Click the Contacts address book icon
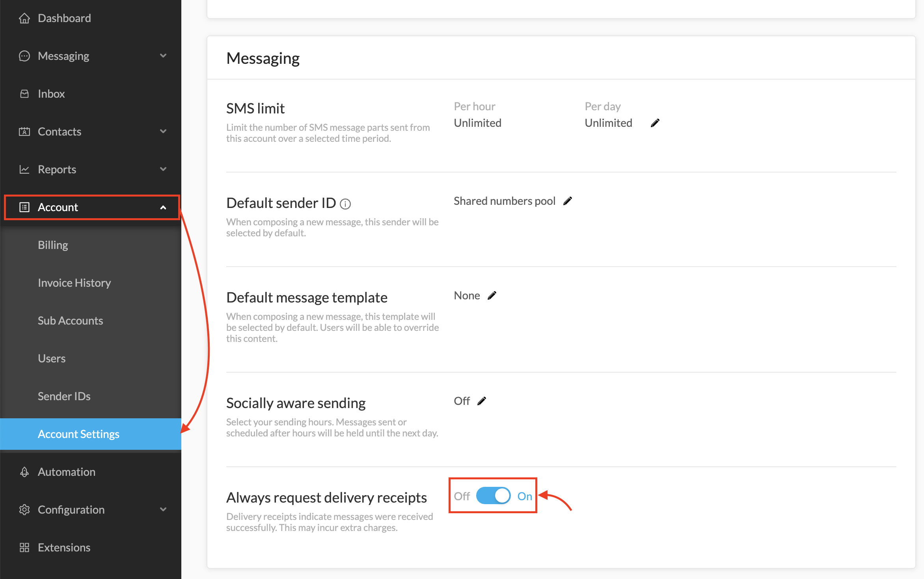The image size is (924, 579). point(24,131)
